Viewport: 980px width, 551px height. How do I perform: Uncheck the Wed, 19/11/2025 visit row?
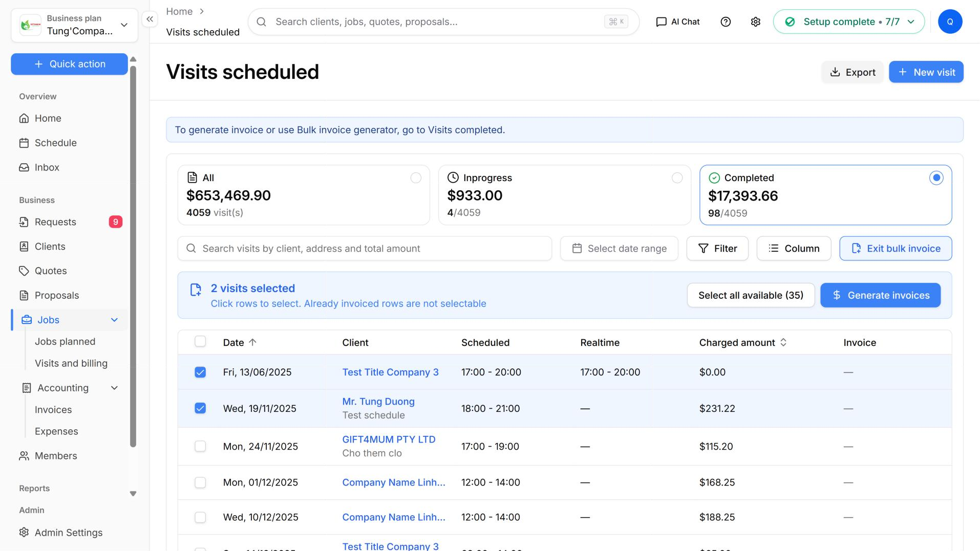click(200, 408)
